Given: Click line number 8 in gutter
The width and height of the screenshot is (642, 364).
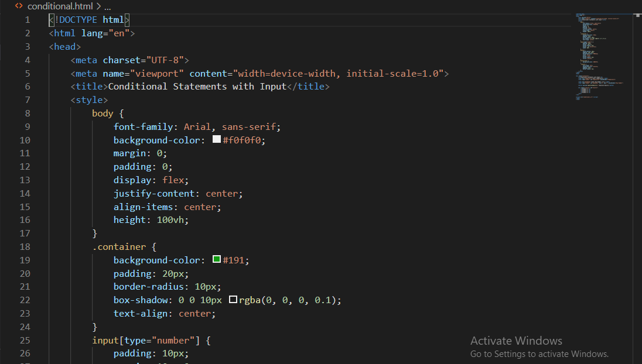Looking at the screenshot, I should click(28, 114).
